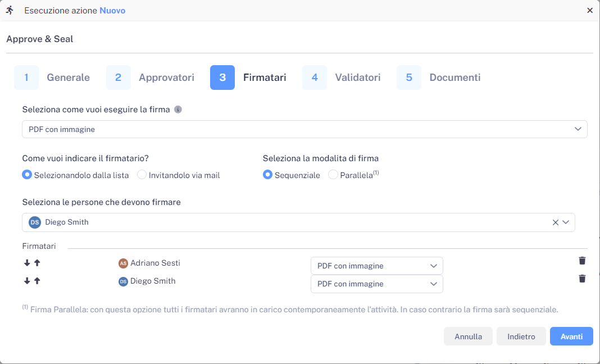Click the Avanti button
Viewport: 600px width, 364px height.
click(571, 336)
